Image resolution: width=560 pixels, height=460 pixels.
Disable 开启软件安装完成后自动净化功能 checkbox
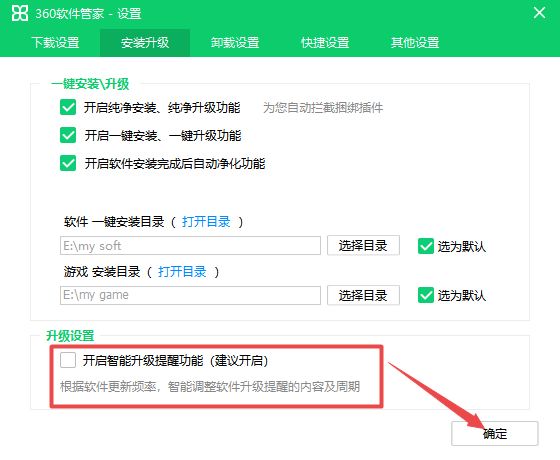click(68, 164)
